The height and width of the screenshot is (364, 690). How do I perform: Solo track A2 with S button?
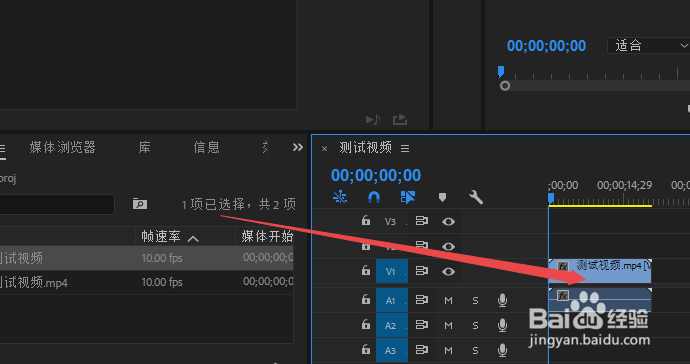[x=475, y=326]
